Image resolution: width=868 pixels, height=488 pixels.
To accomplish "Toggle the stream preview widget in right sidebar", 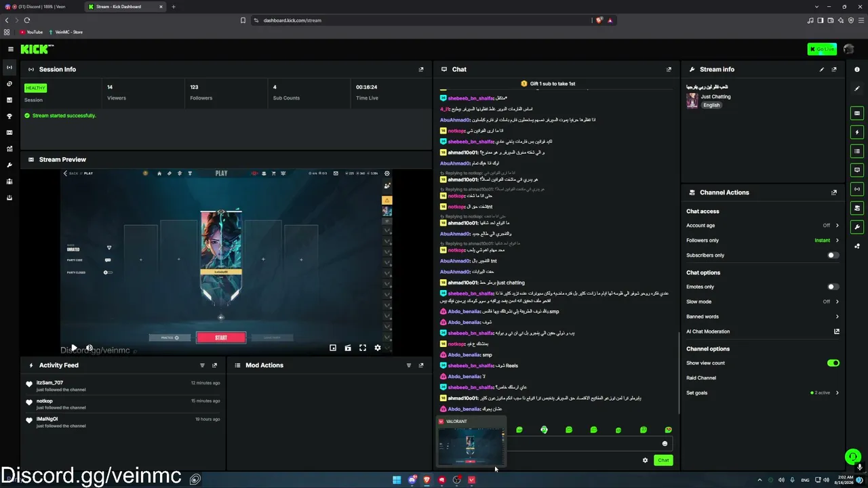I will pos(857,113).
